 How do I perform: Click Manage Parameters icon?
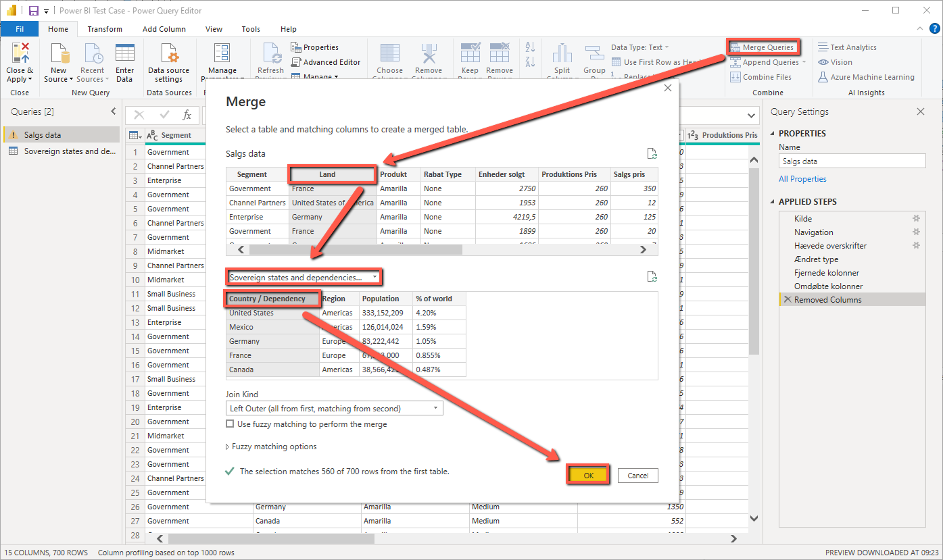tap(222, 53)
